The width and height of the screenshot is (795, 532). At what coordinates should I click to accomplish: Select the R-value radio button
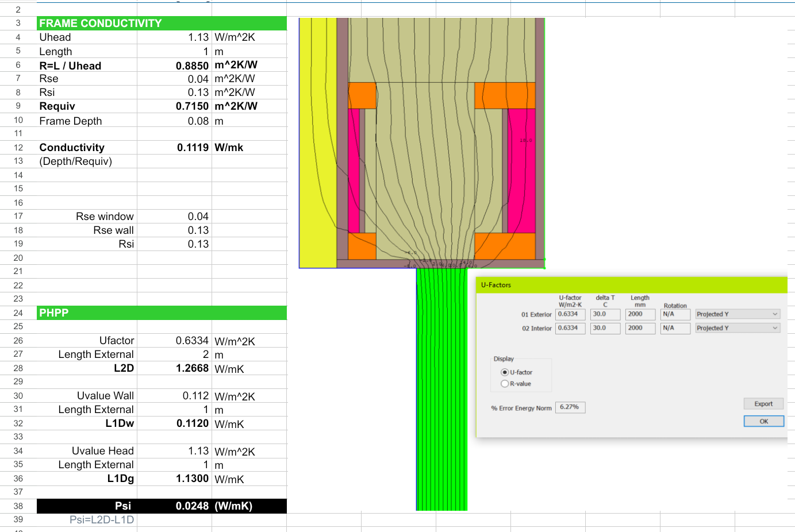pos(505,384)
